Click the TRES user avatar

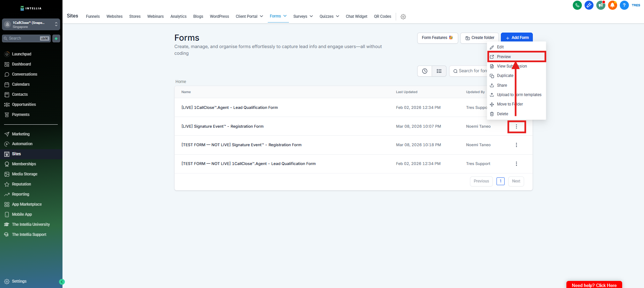point(636,5)
